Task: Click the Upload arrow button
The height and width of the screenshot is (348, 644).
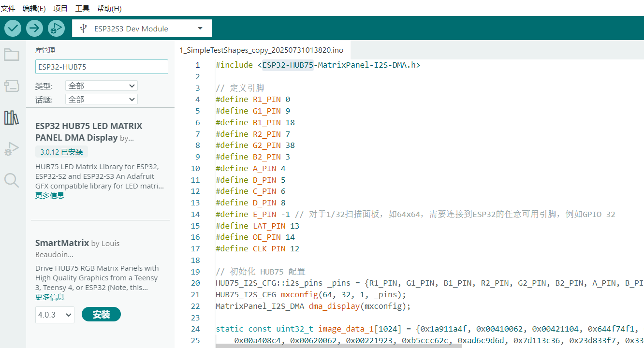Action: click(34, 28)
